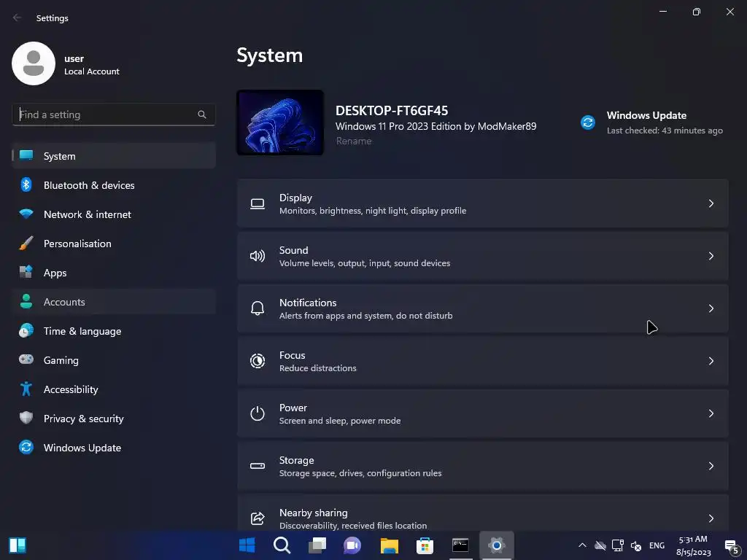This screenshot has width=747, height=560.
Task: Click the network tray icon
Action: 618,545
